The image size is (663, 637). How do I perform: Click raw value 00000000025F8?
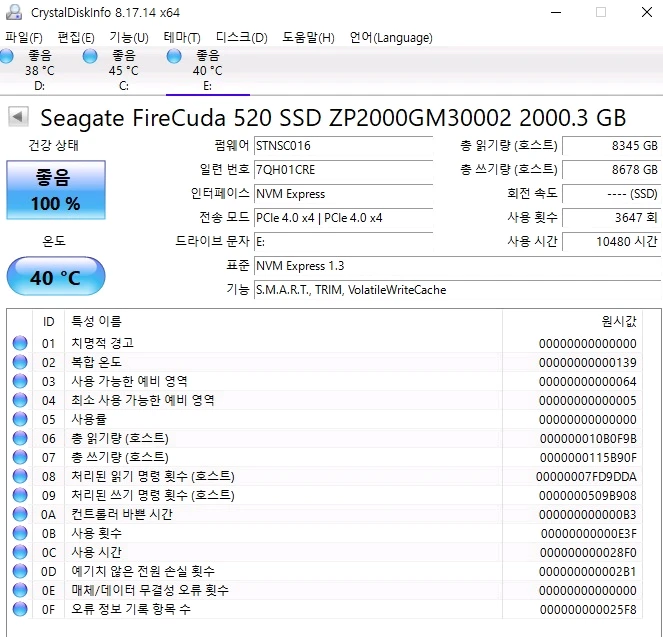click(x=588, y=610)
